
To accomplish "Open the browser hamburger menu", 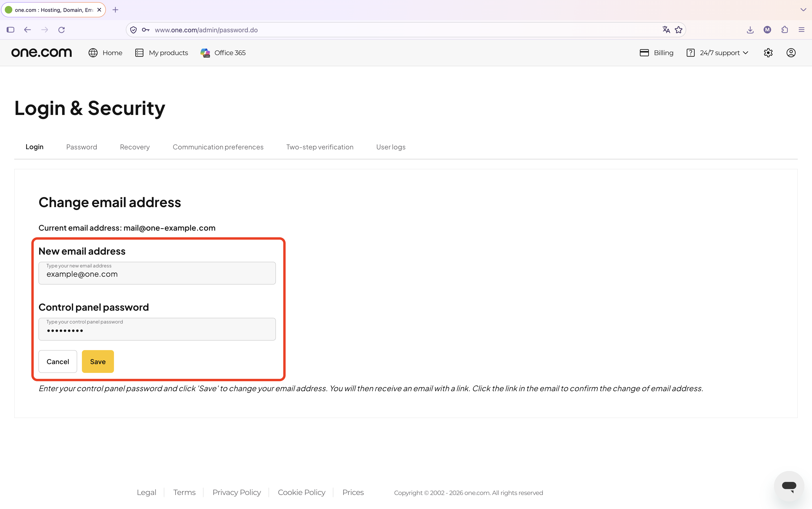I will coord(802,30).
